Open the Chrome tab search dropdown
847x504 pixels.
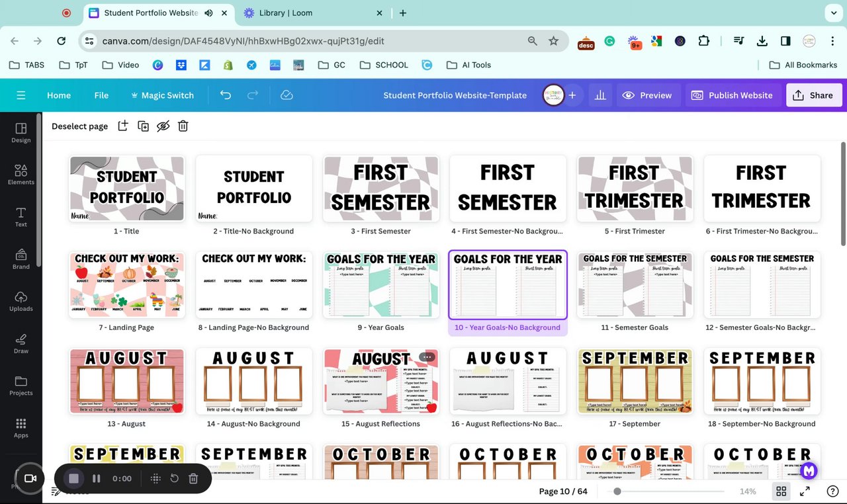click(x=832, y=13)
